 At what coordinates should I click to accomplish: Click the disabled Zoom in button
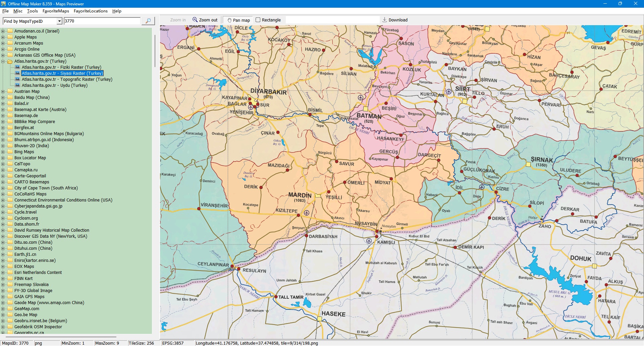pyautogui.click(x=178, y=20)
